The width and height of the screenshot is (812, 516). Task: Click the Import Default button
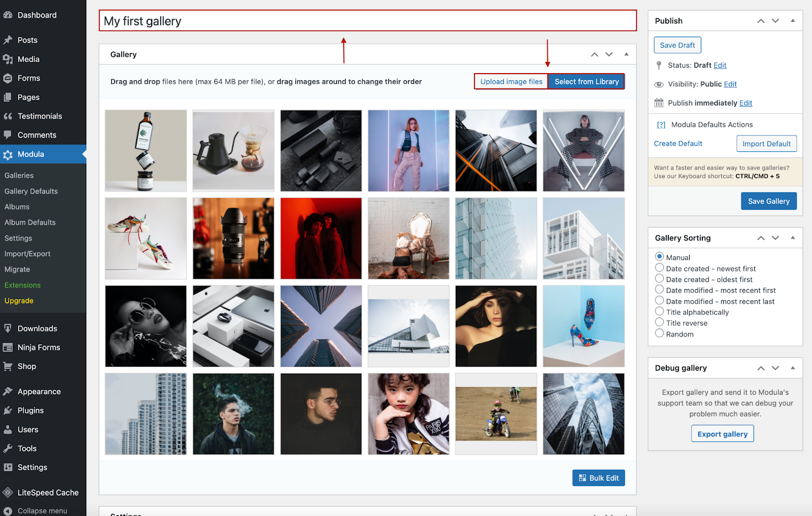pos(767,144)
